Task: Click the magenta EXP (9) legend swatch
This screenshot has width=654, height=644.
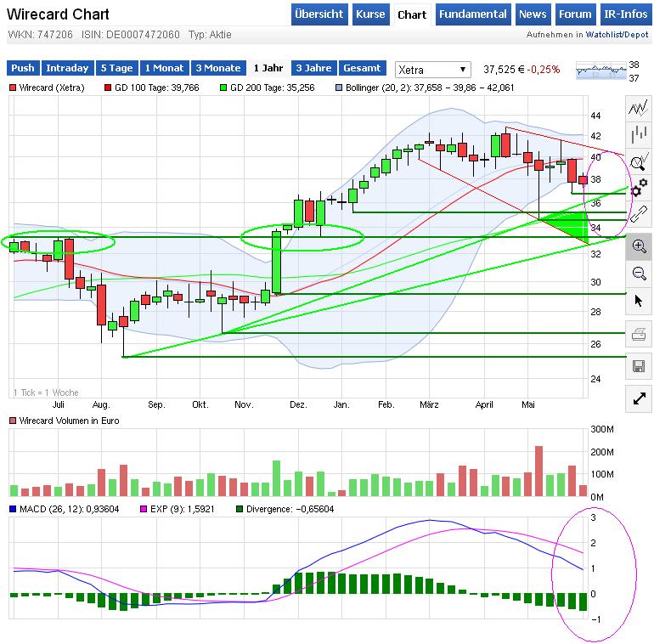Action: coord(144,509)
